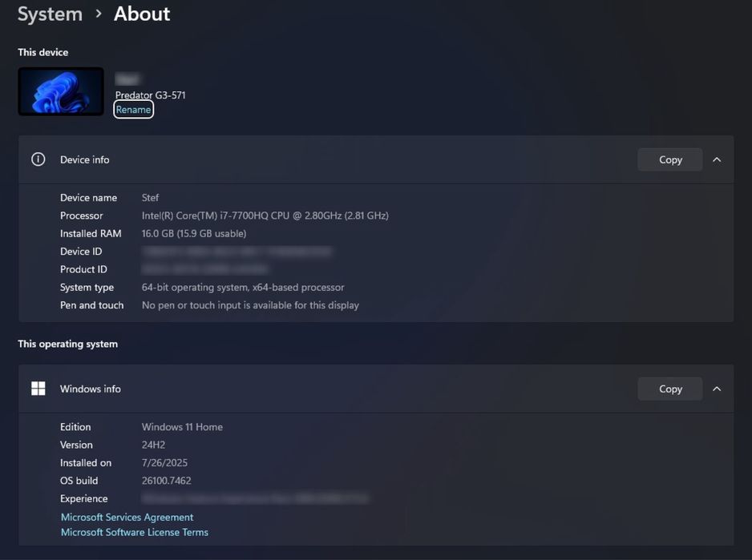
Task: Click the Device info circle icon
Action: 38,159
